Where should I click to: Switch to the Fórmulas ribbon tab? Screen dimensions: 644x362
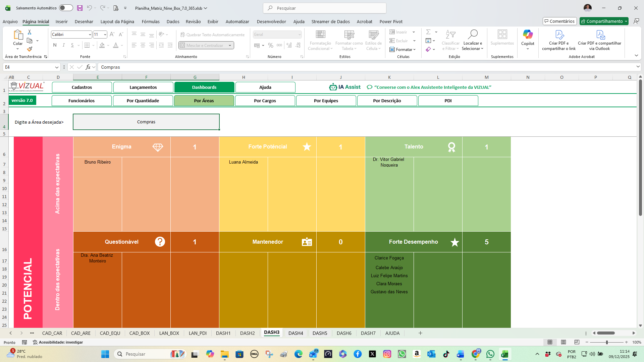pos(151,21)
